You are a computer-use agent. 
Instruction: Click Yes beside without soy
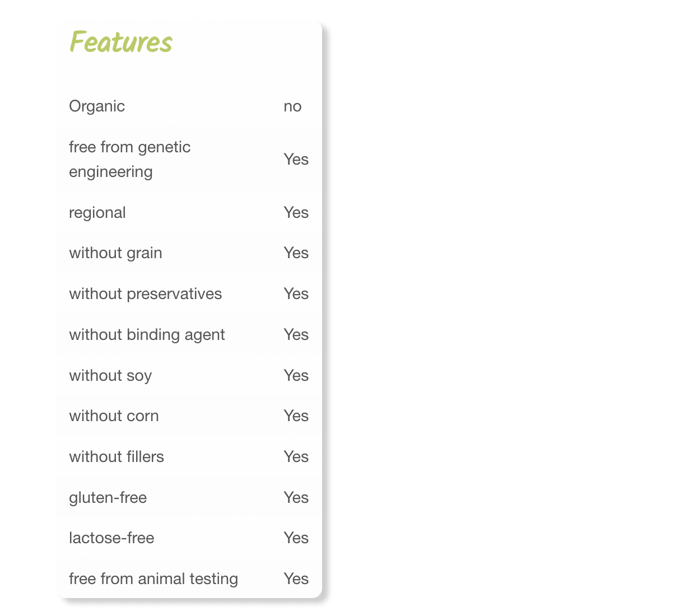coord(296,375)
